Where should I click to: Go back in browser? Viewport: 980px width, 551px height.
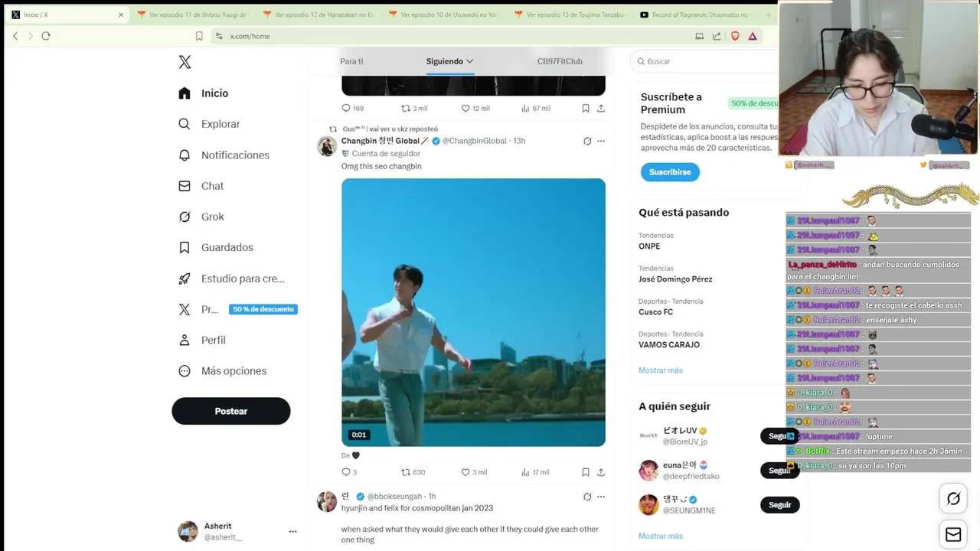coord(15,36)
